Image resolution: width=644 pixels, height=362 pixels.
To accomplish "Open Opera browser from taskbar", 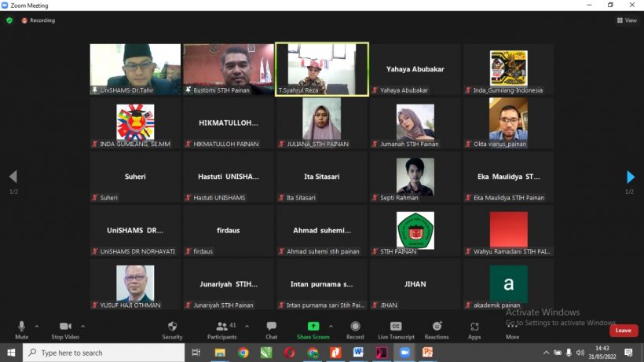I will coord(290,353).
